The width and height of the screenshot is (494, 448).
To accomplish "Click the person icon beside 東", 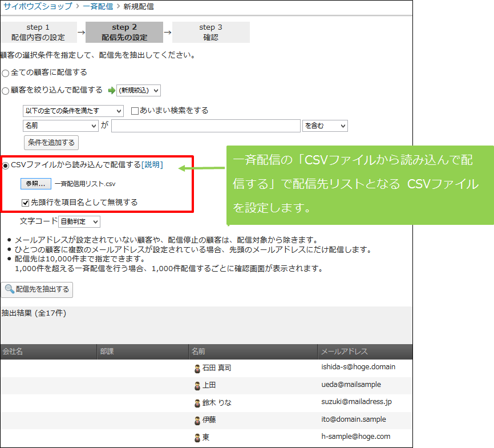I will [197, 438].
